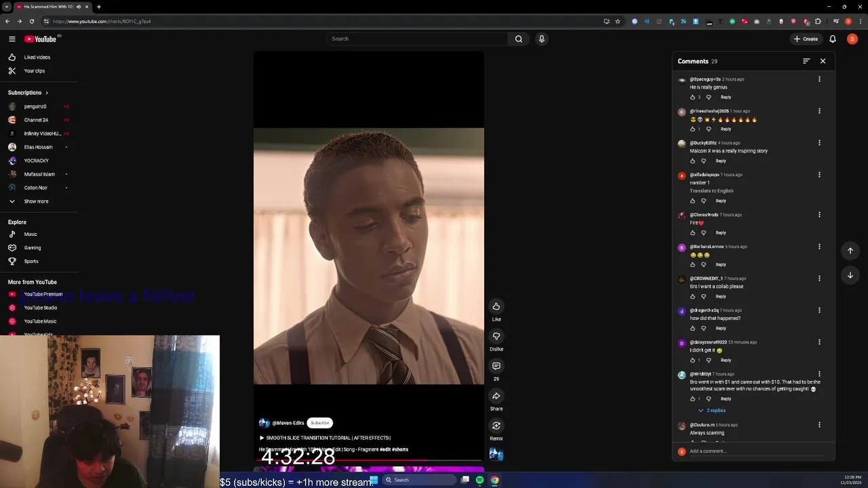
Task: Go to the previous Short with up arrow
Action: (850, 251)
